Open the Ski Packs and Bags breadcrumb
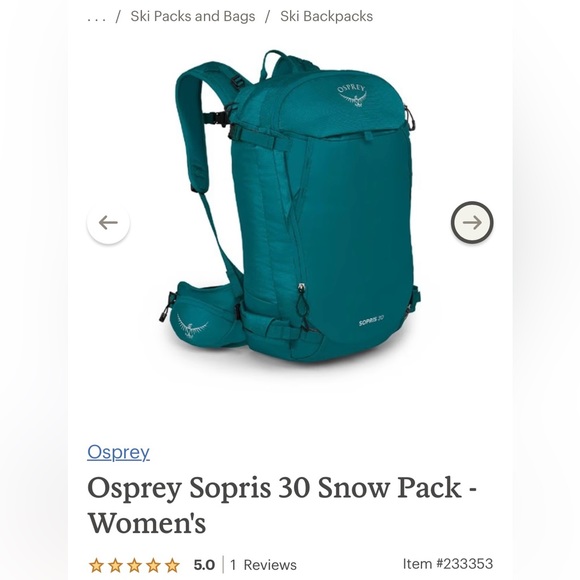 pos(193,16)
